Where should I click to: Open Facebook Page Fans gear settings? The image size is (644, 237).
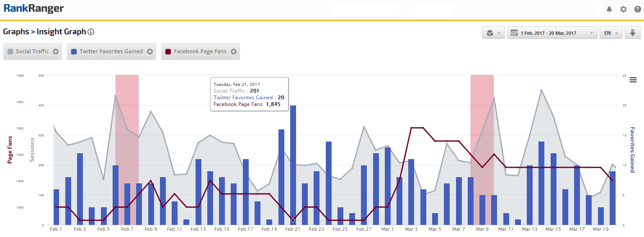pos(234,52)
